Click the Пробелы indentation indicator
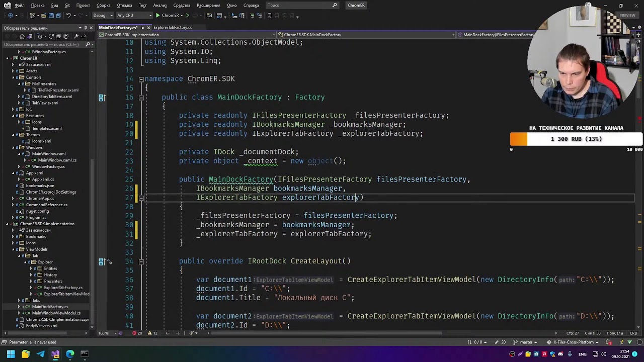 click(615, 333)
